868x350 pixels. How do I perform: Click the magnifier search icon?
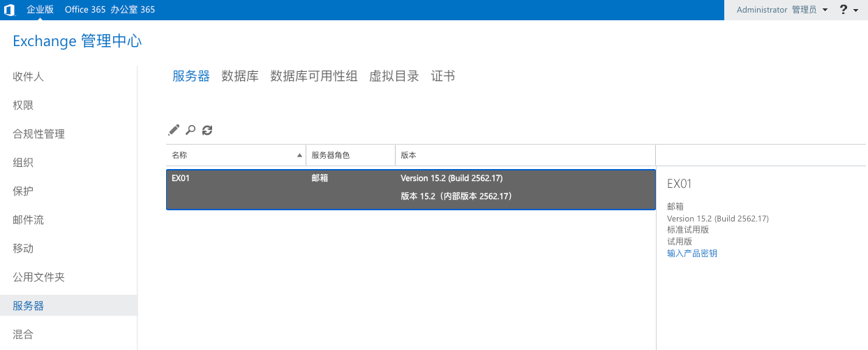[190, 130]
